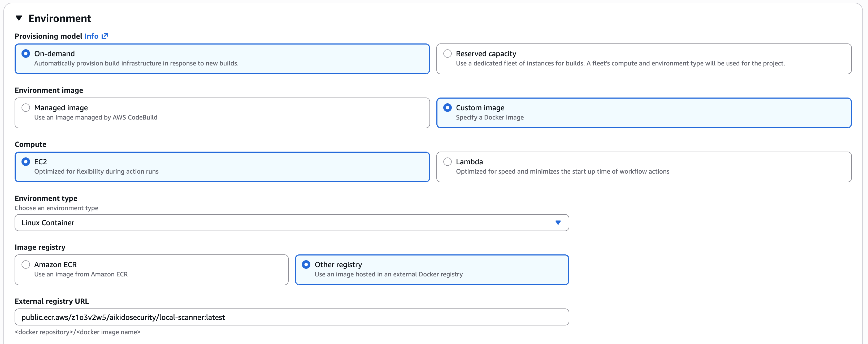Screen dimensions: 868x344
Task: Click the Reserved capacity option card description
Action: (x=620, y=63)
